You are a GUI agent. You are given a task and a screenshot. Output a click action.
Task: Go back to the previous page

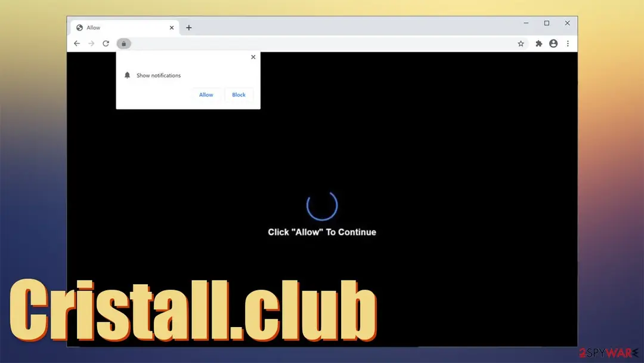pyautogui.click(x=77, y=44)
